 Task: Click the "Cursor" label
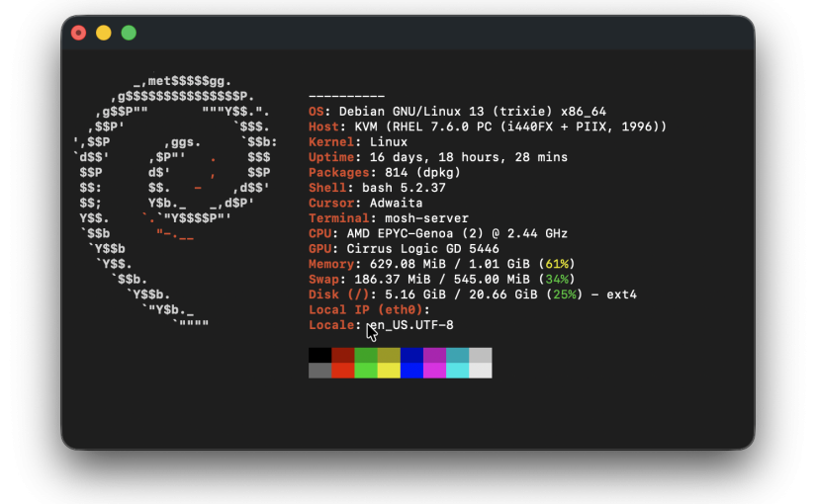pos(331,203)
